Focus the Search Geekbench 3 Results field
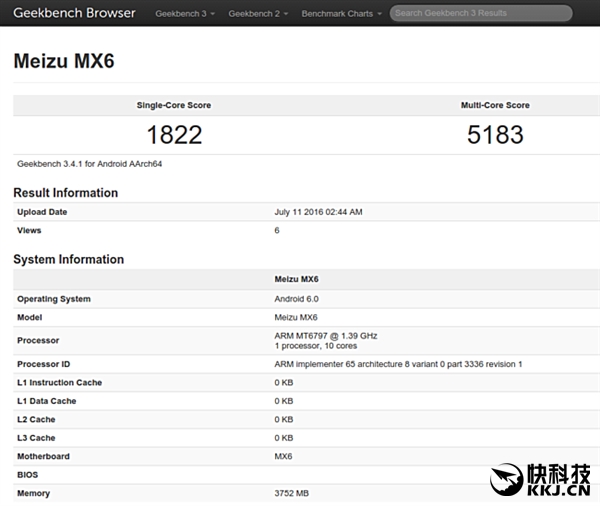Screen dimensions: 600x506 481,13
